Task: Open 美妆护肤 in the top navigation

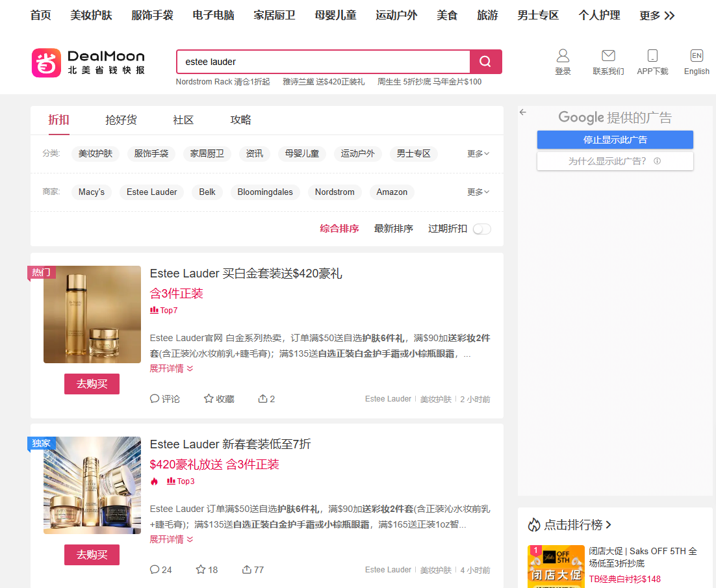Action: (92, 16)
